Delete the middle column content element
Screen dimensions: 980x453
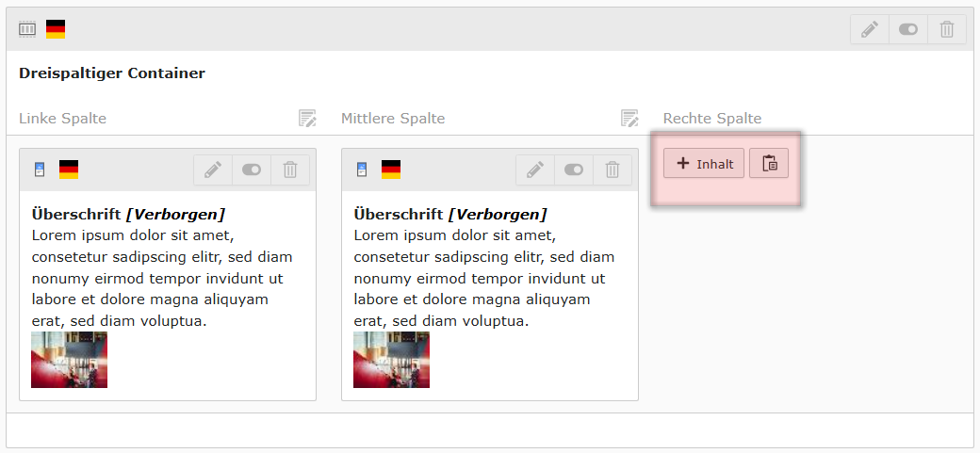coord(612,170)
